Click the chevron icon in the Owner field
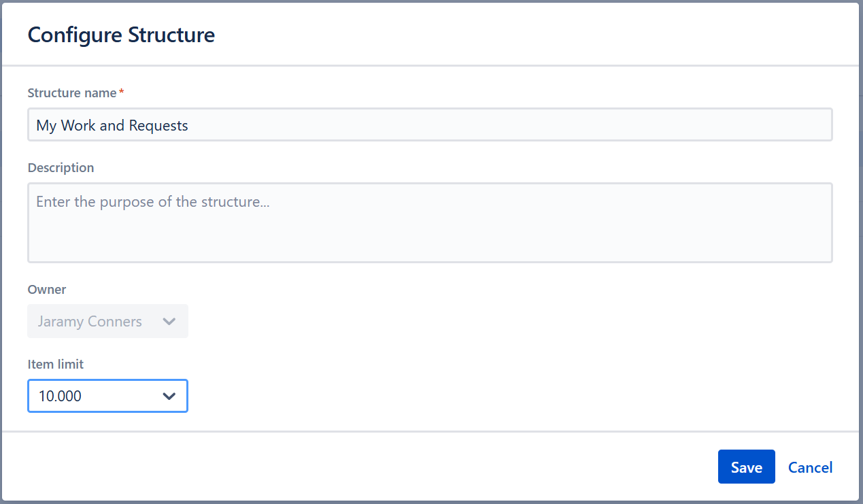Image resolution: width=863 pixels, height=504 pixels. pos(169,321)
